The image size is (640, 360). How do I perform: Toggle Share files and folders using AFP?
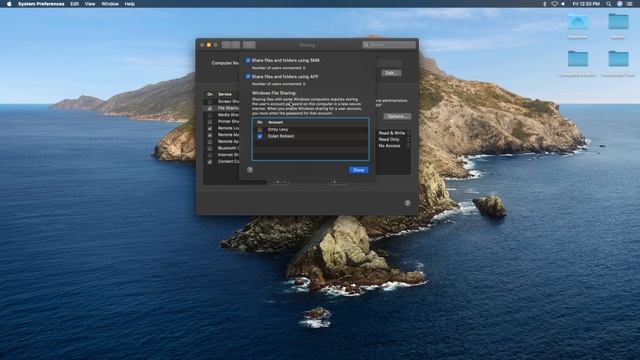[x=248, y=76]
